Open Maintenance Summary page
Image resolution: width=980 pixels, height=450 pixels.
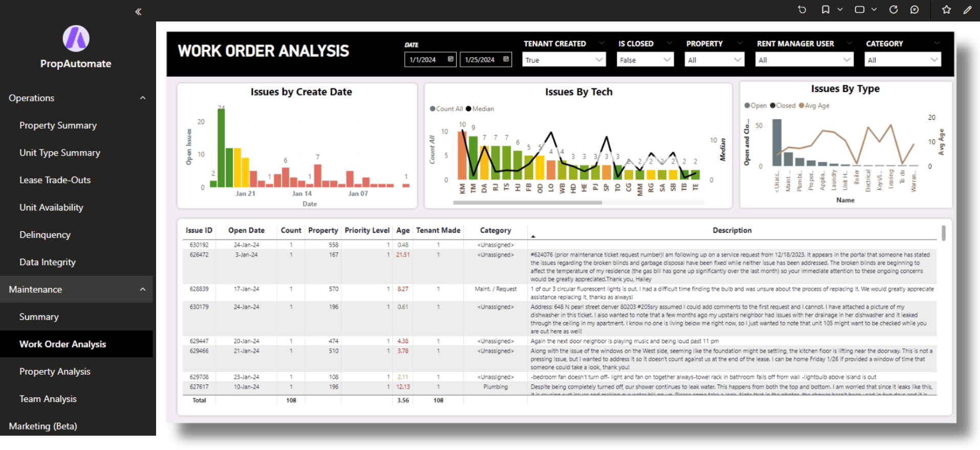(x=39, y=317)
